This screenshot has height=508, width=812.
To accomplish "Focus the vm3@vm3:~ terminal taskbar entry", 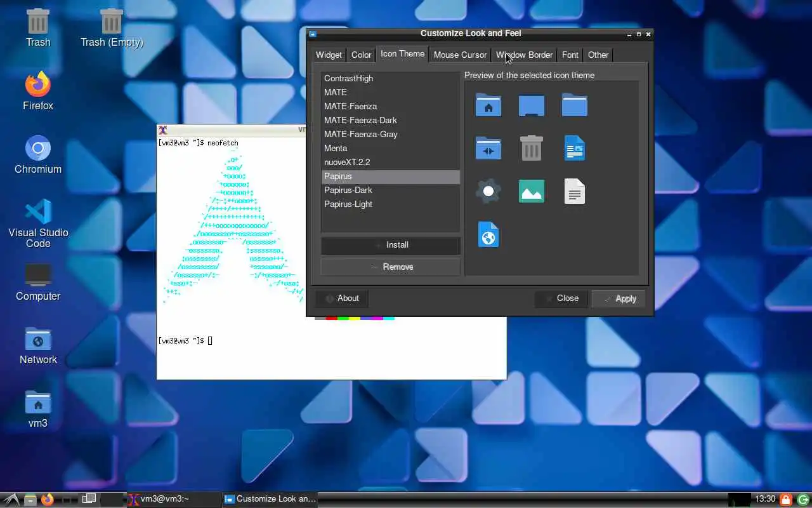I will tap(174, 499).
